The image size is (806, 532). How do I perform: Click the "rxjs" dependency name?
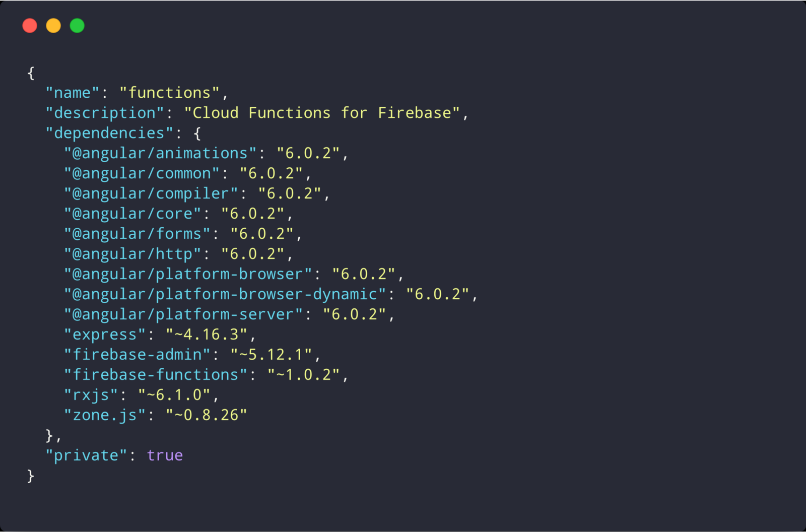point(91,395)
